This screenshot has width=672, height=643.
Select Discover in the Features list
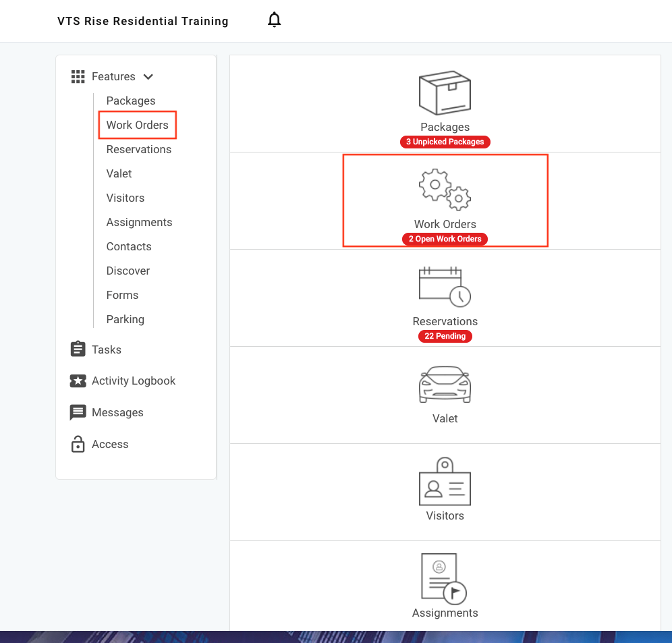click(128, 271)
